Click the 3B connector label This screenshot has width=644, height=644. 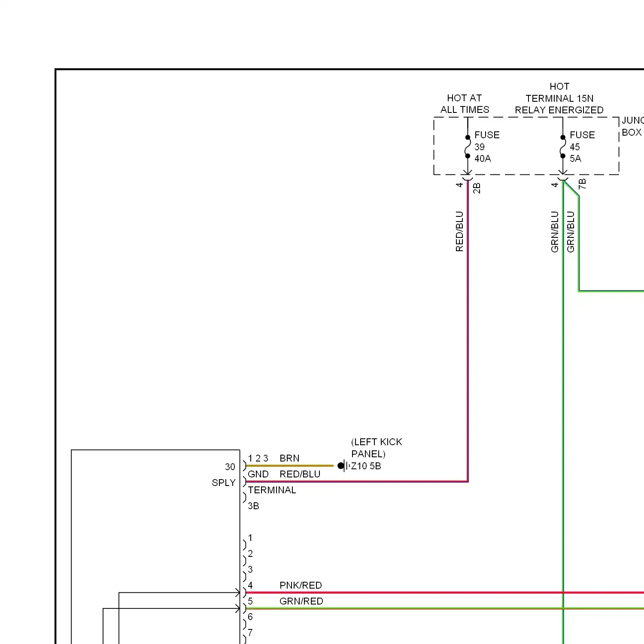[x=253, y=506]
